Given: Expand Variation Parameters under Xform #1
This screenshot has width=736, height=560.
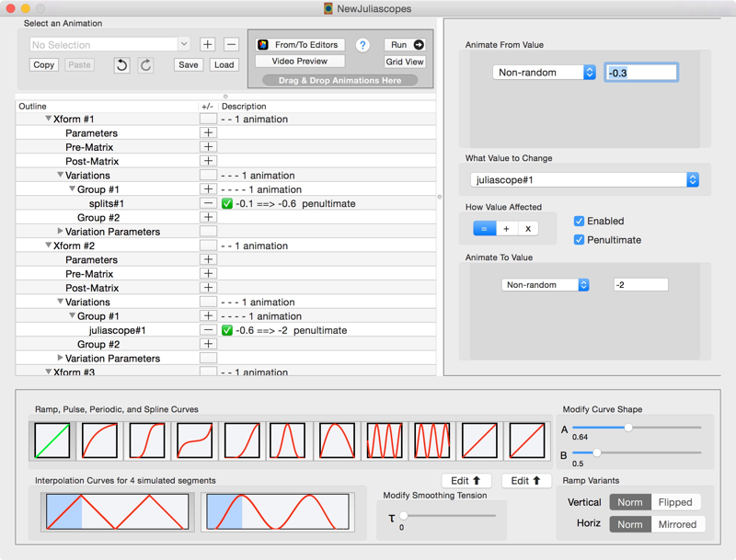Looking at the screenshot, I should click(60, 231).
